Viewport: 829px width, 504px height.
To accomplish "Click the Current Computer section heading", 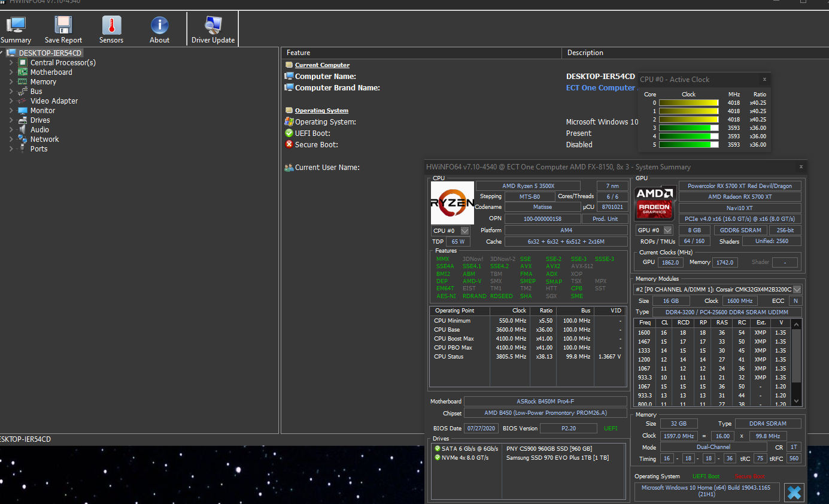I will coord(322,65).
